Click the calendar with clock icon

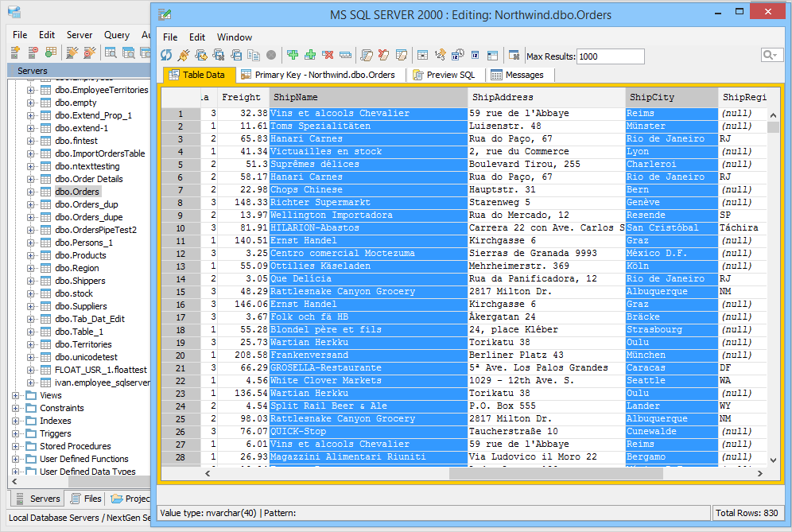tap(457, 55)
